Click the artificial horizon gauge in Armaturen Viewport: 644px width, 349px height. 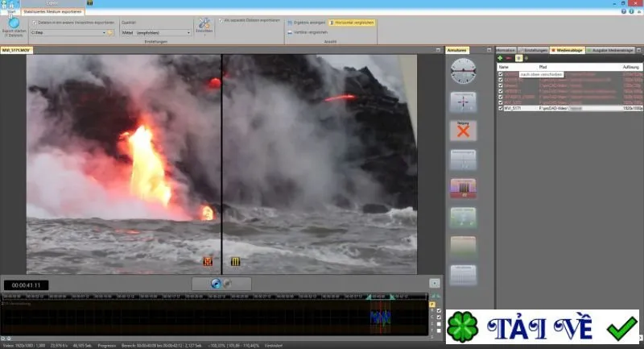click(464, 71)
